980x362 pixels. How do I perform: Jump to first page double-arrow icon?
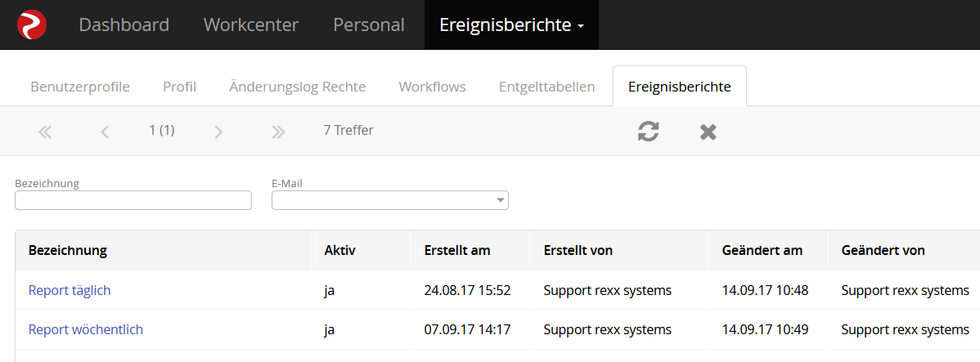point(45,132)
